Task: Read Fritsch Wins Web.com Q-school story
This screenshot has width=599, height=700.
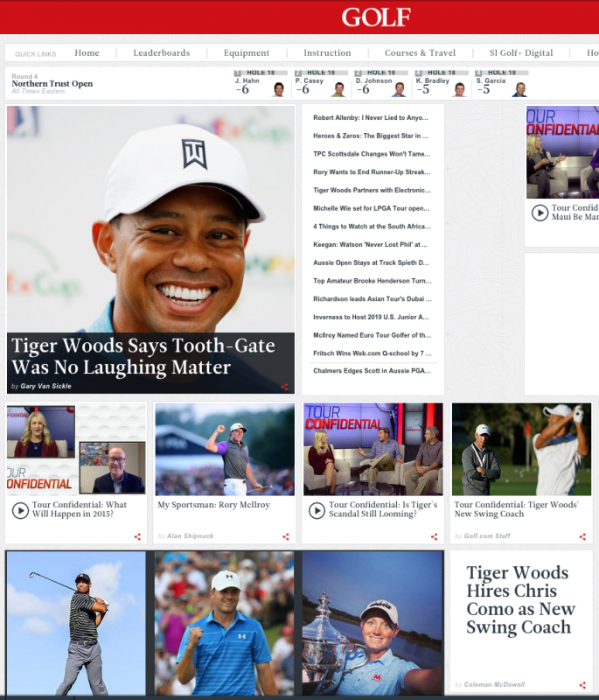Action: 373,353
